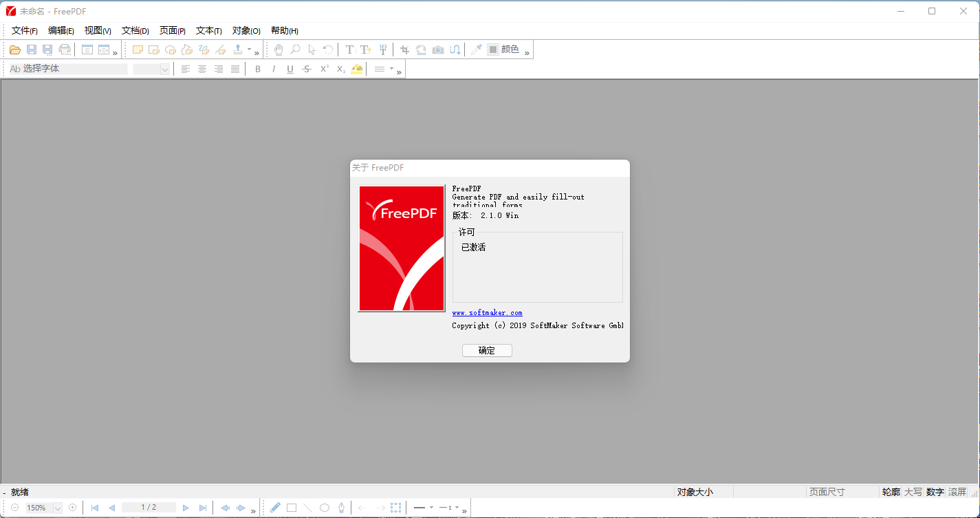Select the rectangle shape tool

(292, 508)
